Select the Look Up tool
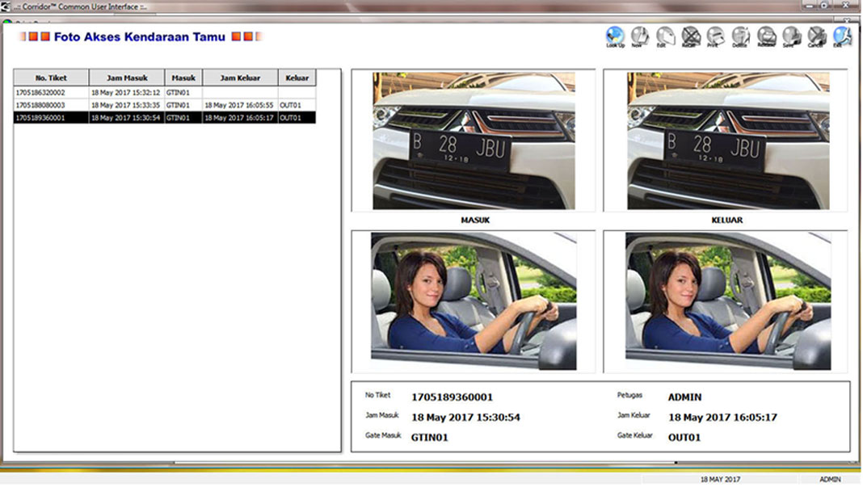 tap(615, 36)
